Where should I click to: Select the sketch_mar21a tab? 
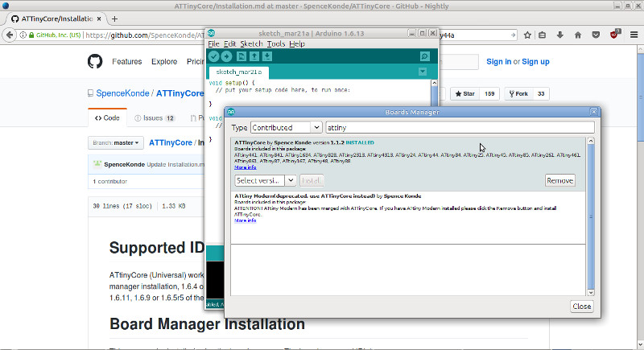tap(238, 72)
